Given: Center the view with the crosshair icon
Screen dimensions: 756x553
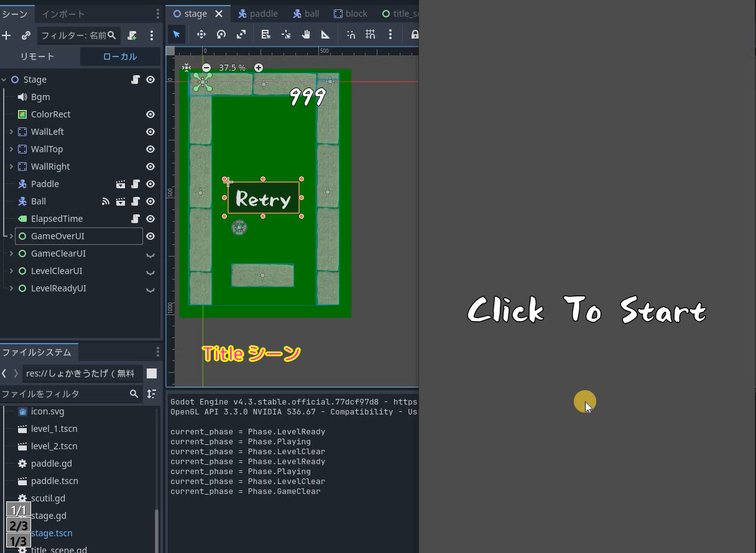Looking at the screenshot, I should point(187,68).
